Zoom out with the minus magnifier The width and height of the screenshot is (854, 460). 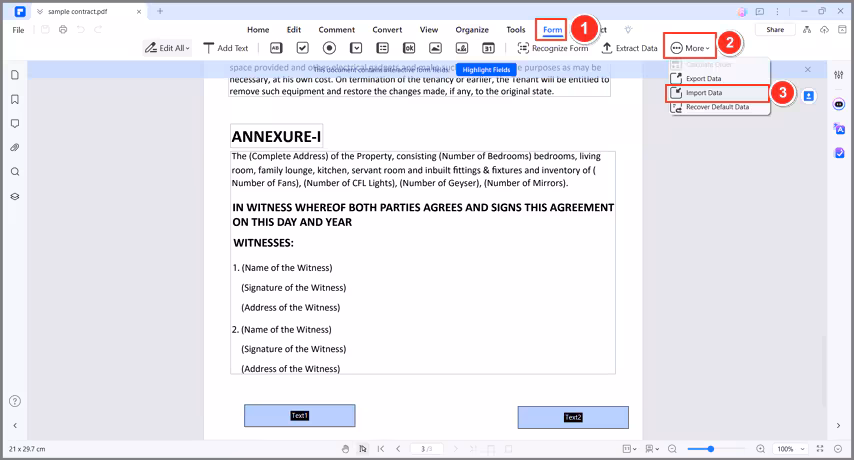click(x=673, y=449)
